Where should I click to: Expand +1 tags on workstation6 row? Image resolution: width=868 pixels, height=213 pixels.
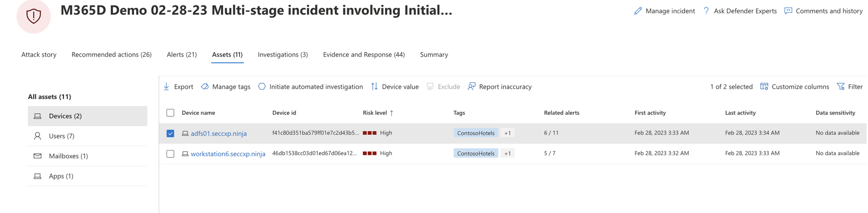pos(507,154)
